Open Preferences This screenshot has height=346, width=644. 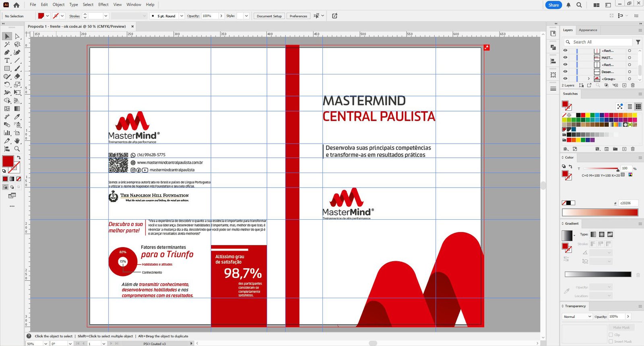coord(298,16)
